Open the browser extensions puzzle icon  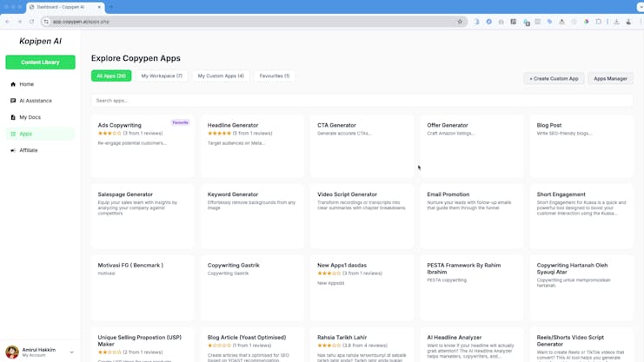point(599,22)
